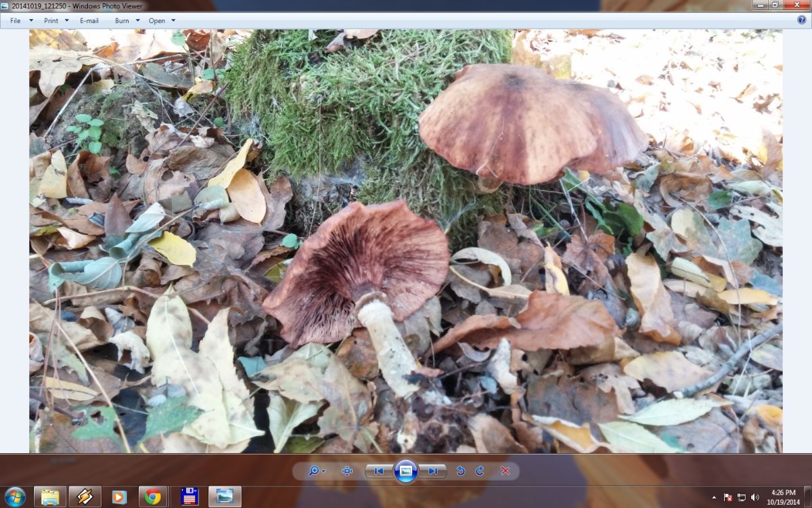Go to the previous photo
The image size is (812, 508).
[379, 471]
